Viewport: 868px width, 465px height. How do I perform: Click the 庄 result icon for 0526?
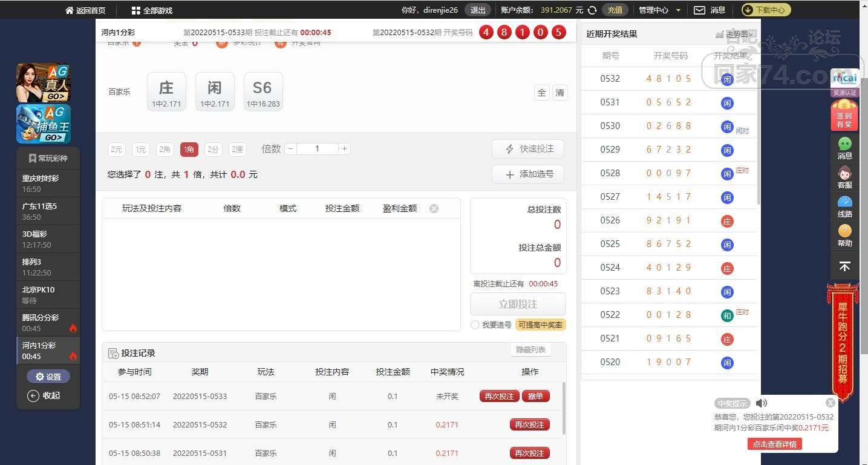click(x=727, y=221)
